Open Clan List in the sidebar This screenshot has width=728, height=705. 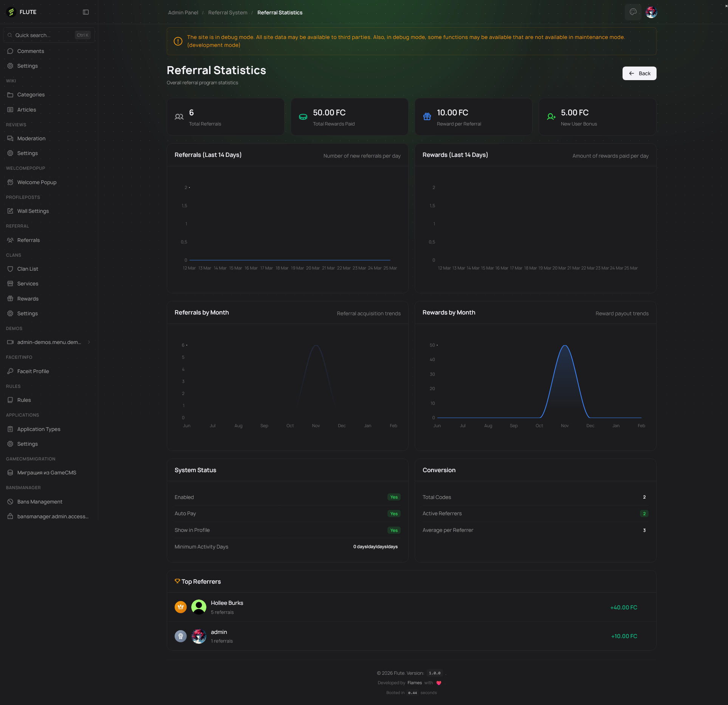coord(28,269)
